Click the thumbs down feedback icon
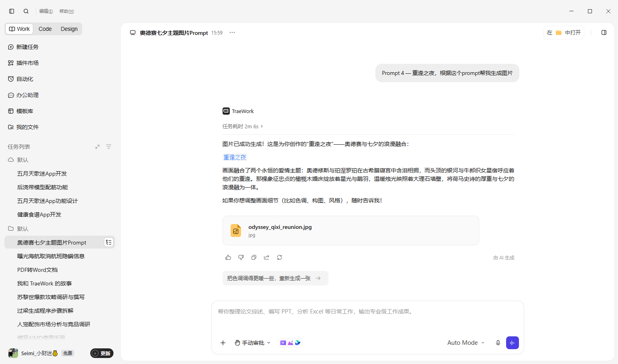Screen dimensions: 618x364 tap(241, 257)
